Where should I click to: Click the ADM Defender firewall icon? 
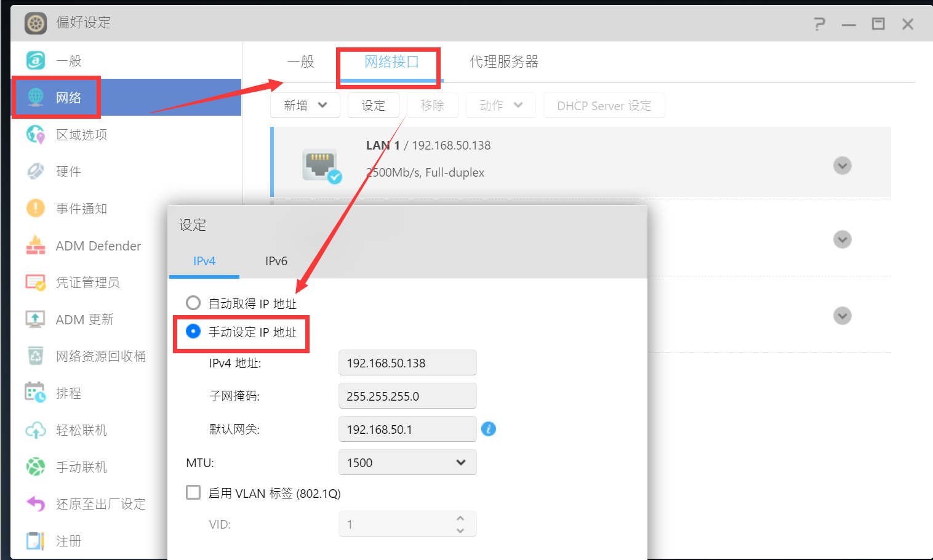[36, 245]
